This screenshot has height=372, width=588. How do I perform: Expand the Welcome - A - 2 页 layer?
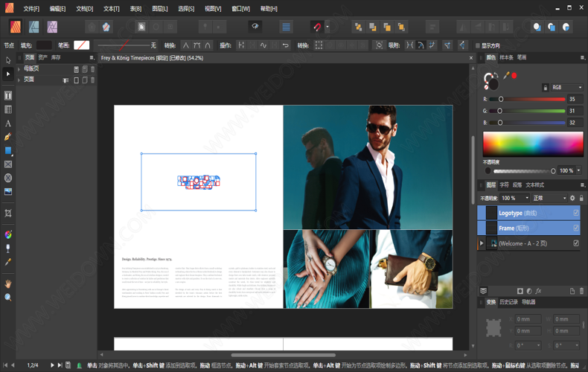[x=482, y=243]
